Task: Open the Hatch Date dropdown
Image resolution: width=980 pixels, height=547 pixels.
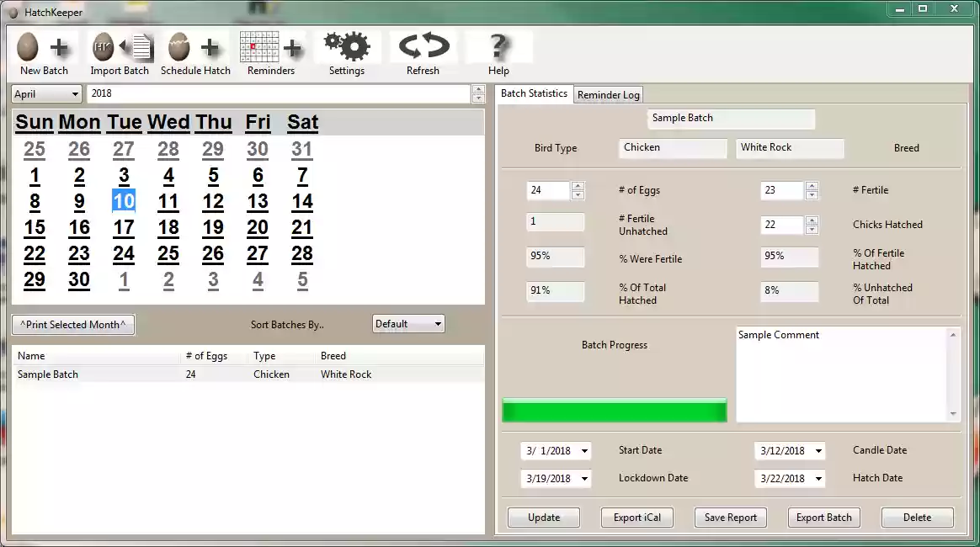Action: coord(820,478)
